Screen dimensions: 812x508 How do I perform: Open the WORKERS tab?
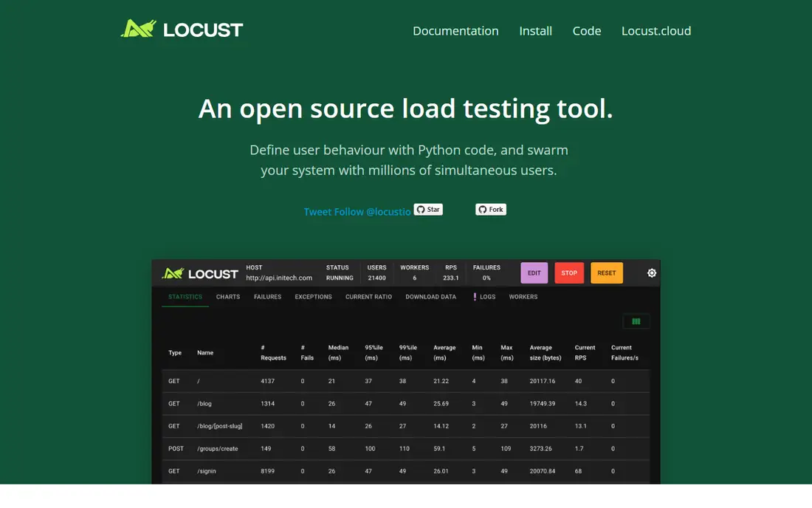[523, 298]
